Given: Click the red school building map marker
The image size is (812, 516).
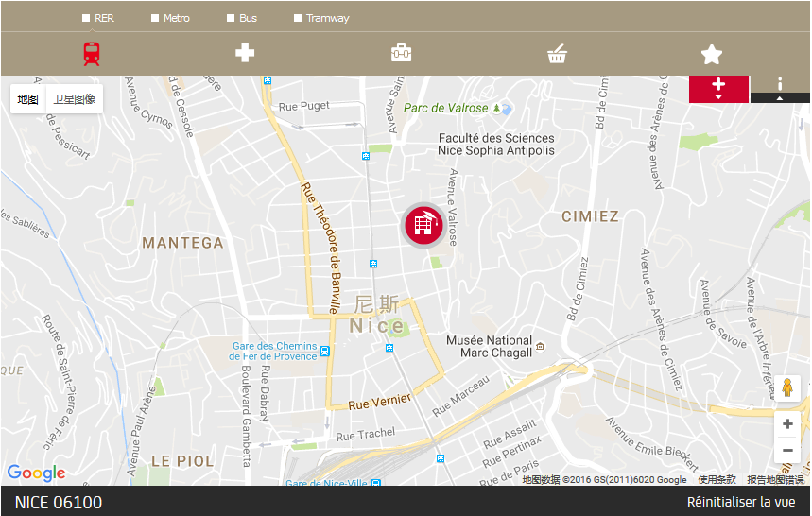Looking at the screenshot, I should point(424,224).
